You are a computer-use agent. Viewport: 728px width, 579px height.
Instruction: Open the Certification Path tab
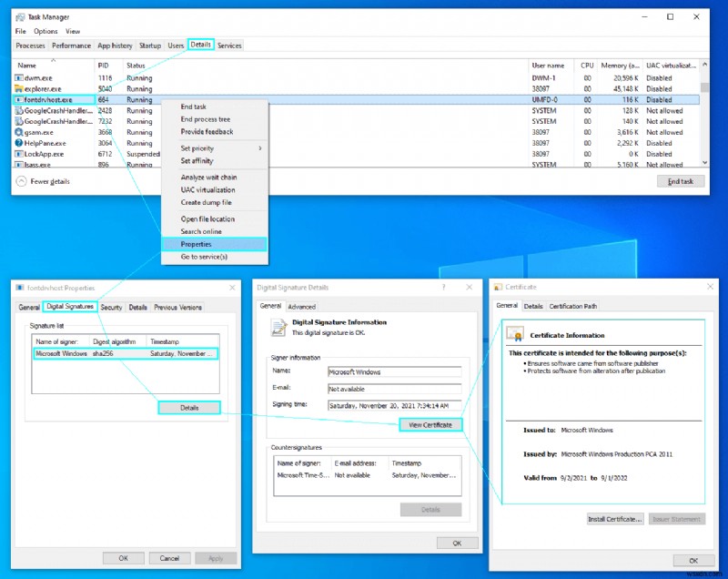tap(572, 306)
